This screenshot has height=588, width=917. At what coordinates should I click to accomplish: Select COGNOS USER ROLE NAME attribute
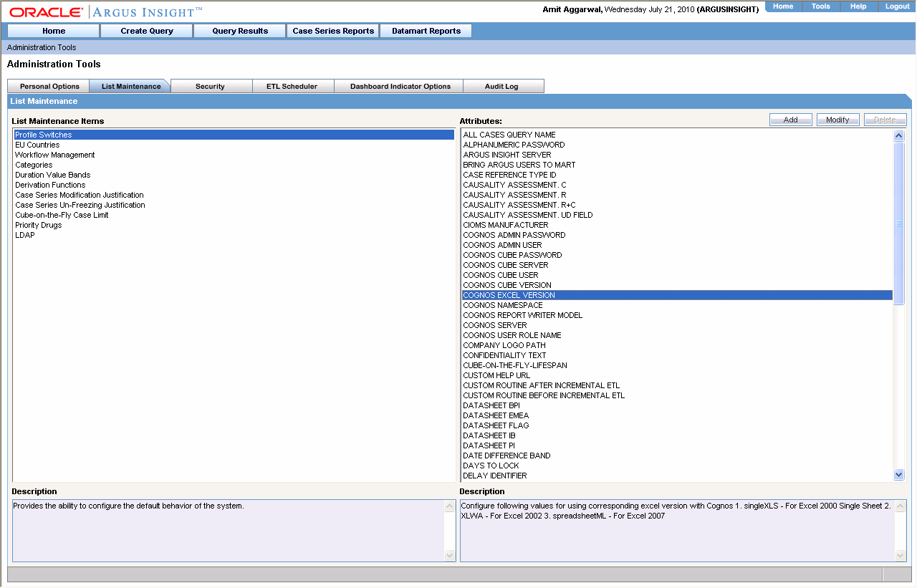tap(677, 335)
